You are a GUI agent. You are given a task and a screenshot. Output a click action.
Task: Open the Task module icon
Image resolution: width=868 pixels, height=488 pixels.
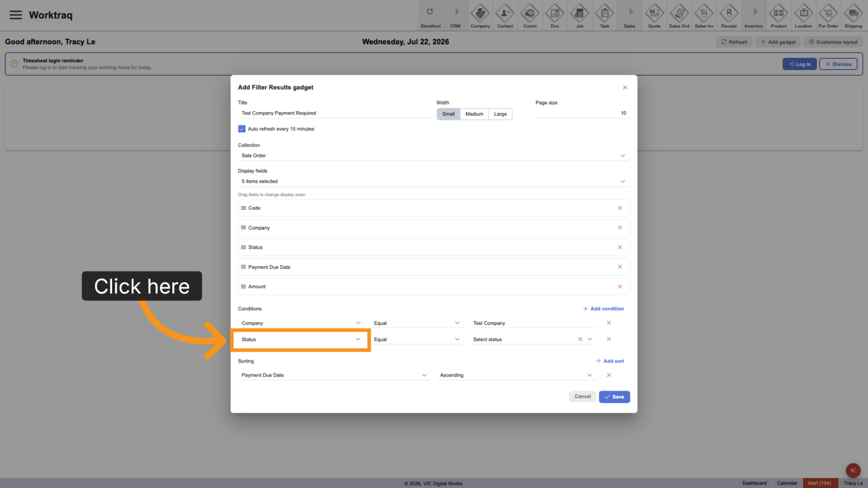(x=604, y=15)
